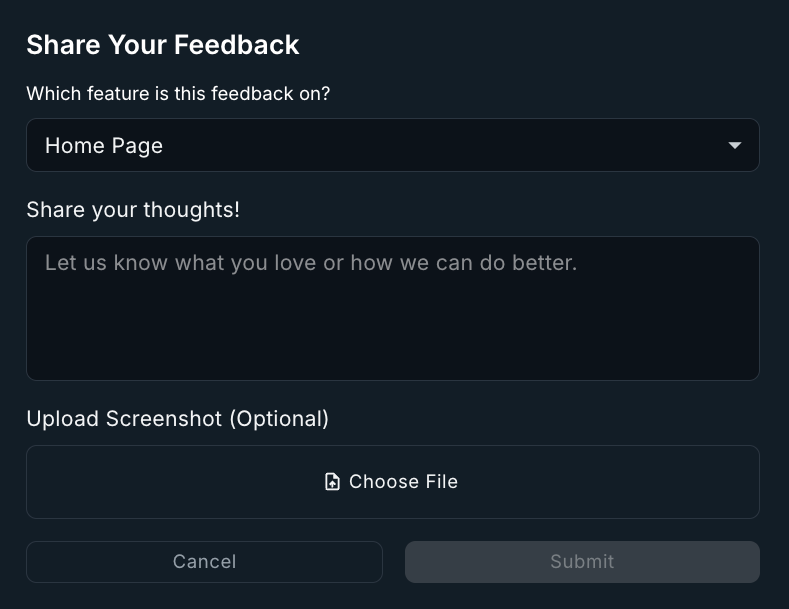This screenshot has height=609, width=789.
Task: Click the 'Choose File' text label
Action: 403,482
